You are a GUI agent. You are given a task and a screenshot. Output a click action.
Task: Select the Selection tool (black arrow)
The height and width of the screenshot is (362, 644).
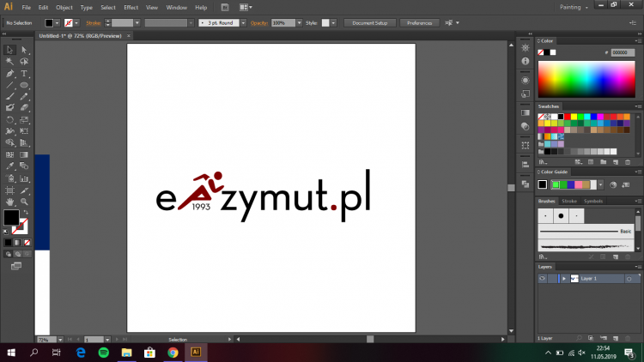10,51
